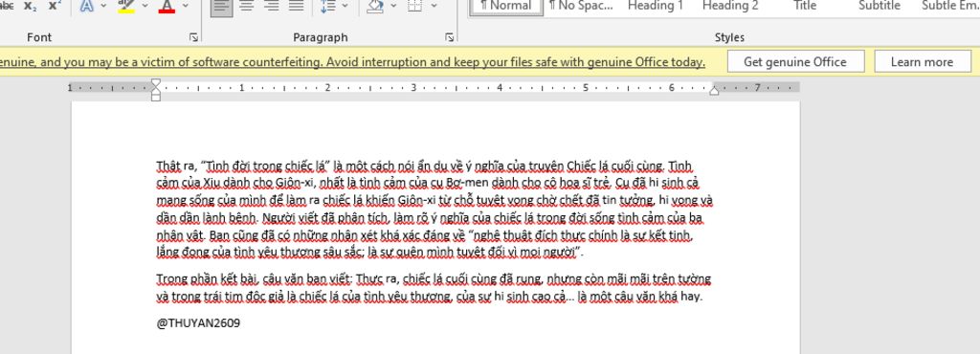Click the @THUYAN2609 text line
980x354 pixels.
pos(198,323)
